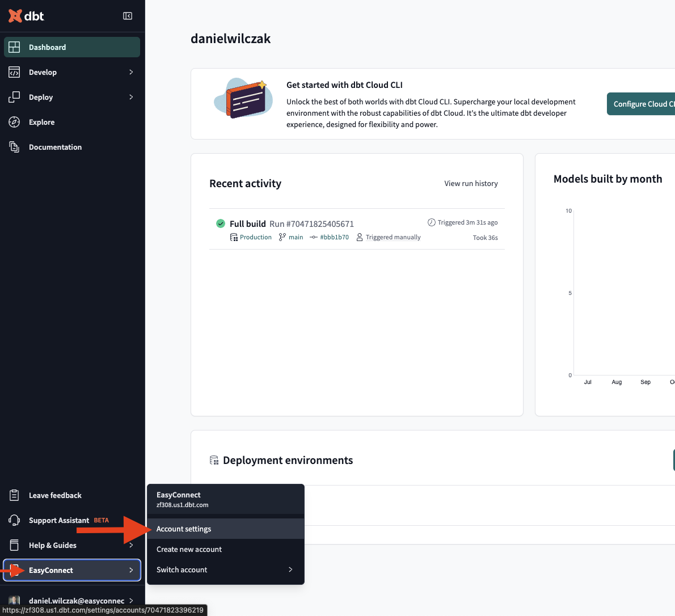
Task: Open the Support Assistant
Action: point(72,520)
